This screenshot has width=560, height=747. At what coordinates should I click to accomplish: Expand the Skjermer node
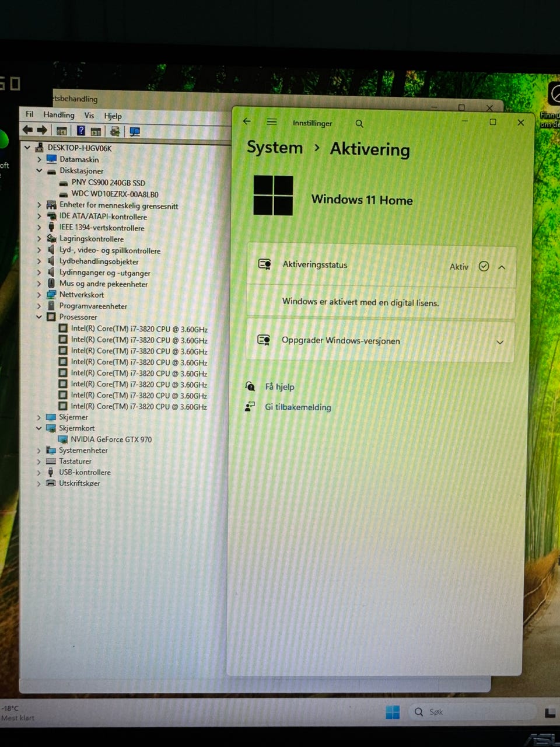click(39, 417)
